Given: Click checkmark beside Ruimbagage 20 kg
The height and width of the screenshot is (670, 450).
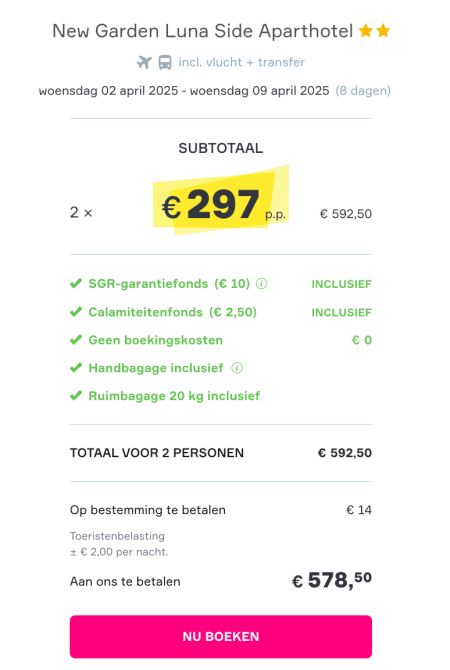Looking at the screenshot, I should pos(76,396).
